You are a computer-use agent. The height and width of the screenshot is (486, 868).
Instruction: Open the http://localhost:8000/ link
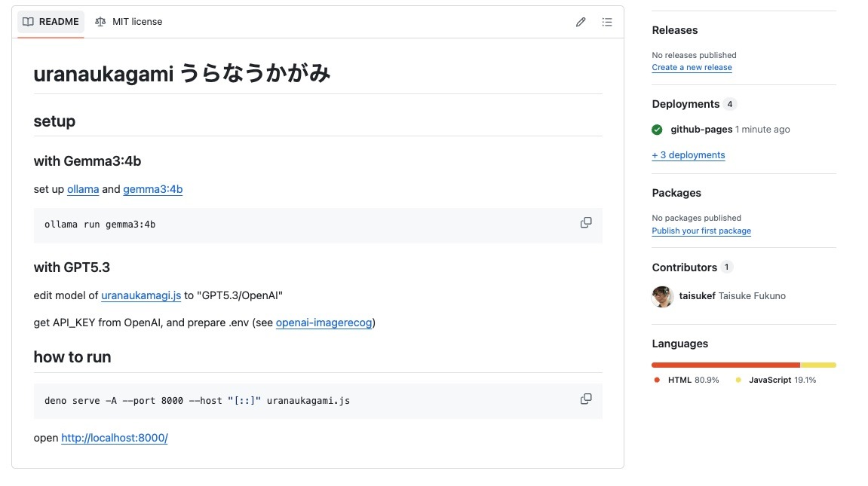tap(115, 438)
